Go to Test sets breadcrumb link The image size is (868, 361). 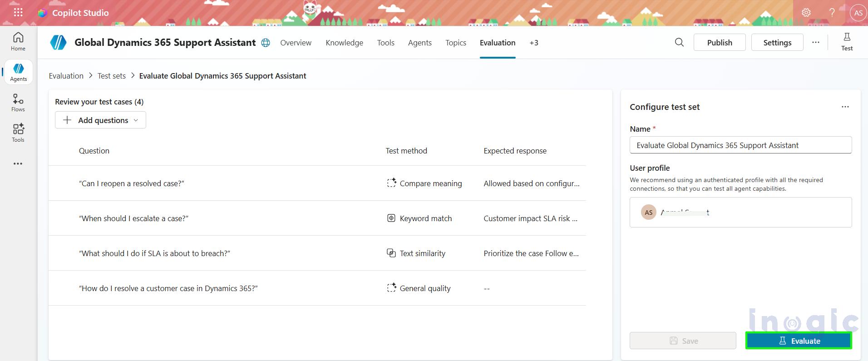coord(111,76)
